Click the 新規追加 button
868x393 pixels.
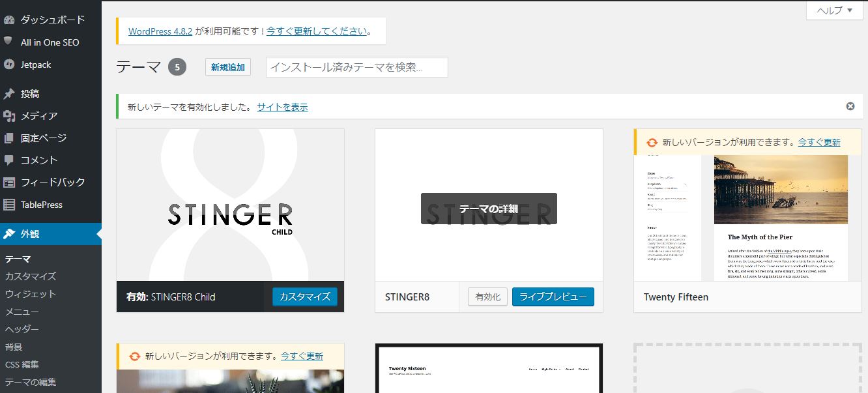coord(228,67)
